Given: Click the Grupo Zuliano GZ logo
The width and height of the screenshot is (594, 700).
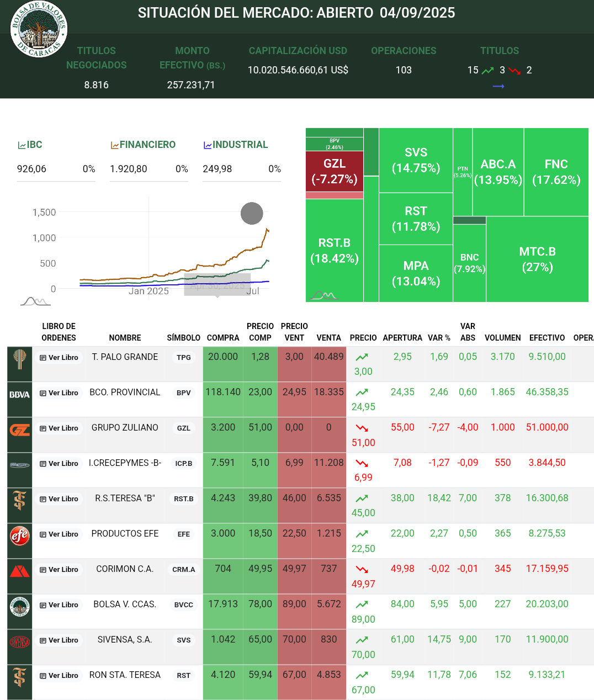Looking at the screenshot, I should click(20, 429).
